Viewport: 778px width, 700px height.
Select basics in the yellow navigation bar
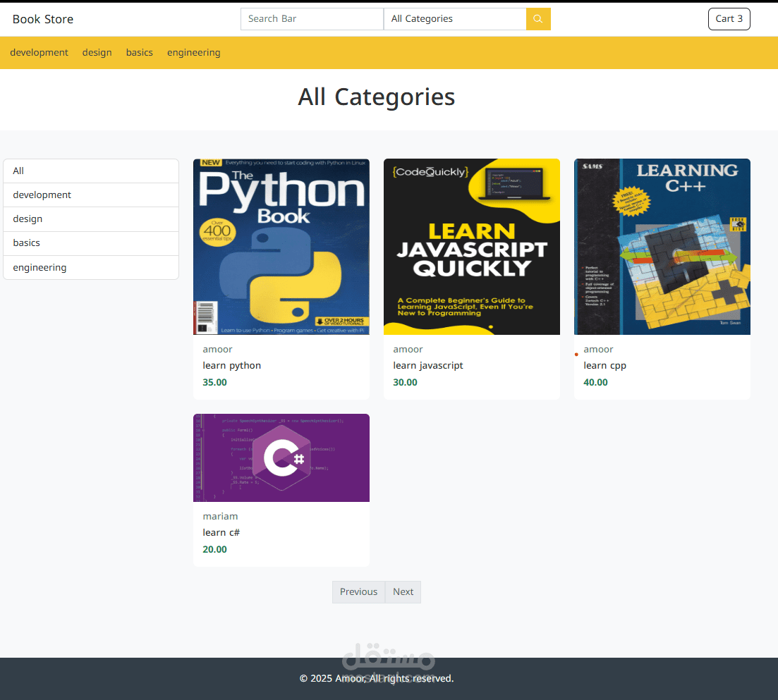(x=140, y=53)
